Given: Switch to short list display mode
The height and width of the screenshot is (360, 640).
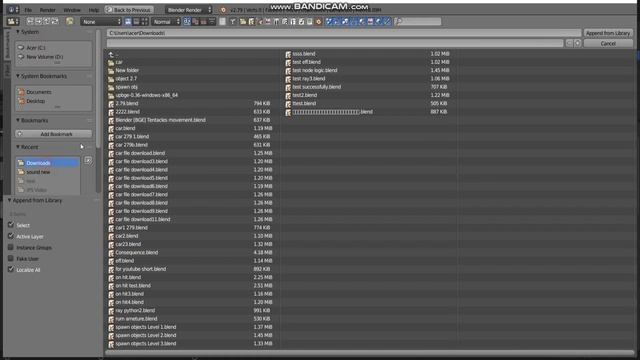Looking at the screenshot, I should 128,21.
